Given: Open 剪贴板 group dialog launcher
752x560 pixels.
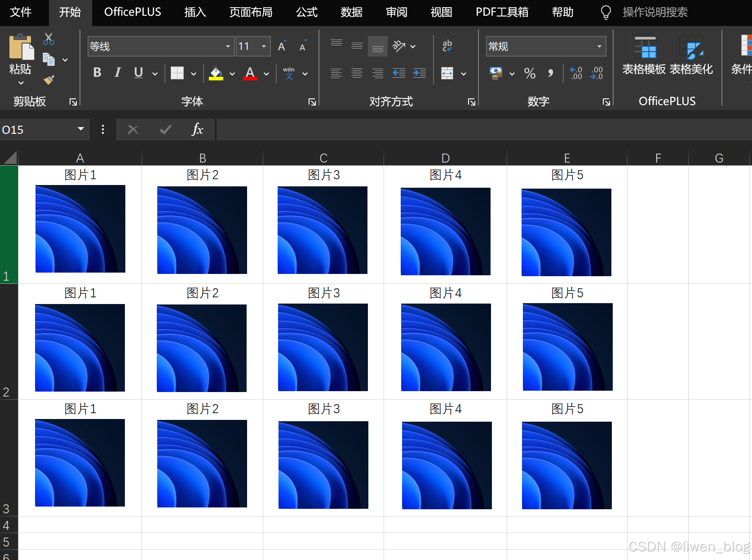Looking at the screenshot, I should [73, 102].
